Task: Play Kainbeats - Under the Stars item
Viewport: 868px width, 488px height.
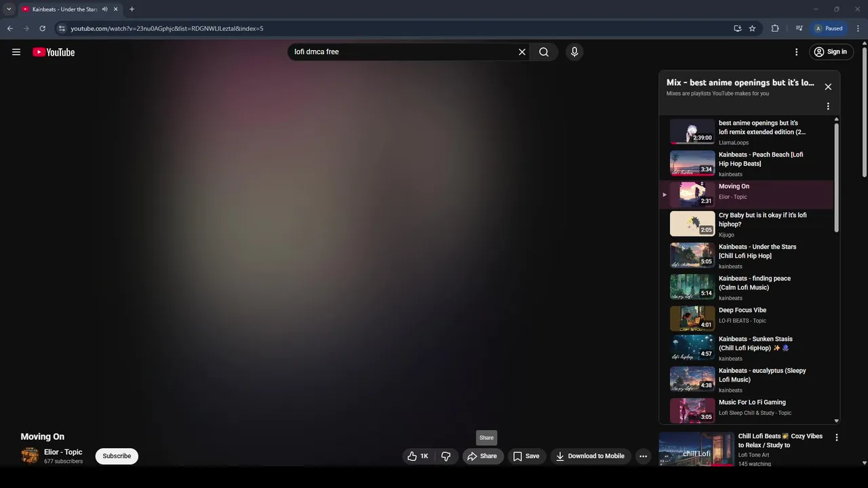Action: [x=746, y=256]
